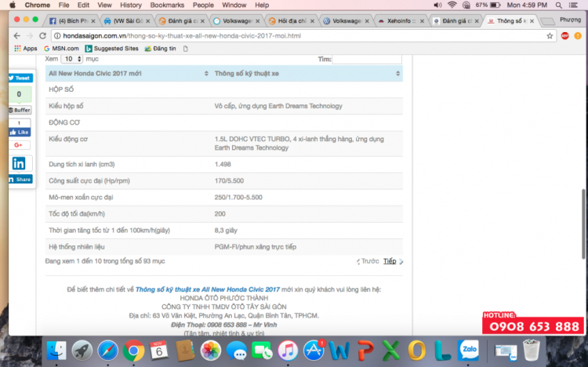Open Zalo in the dock
588x367 pixels.
pos(468,351)
